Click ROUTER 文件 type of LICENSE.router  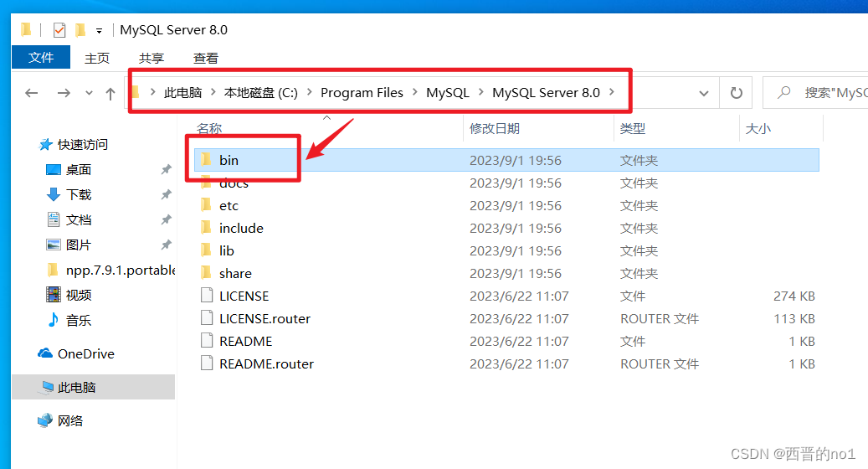(660, 318)
